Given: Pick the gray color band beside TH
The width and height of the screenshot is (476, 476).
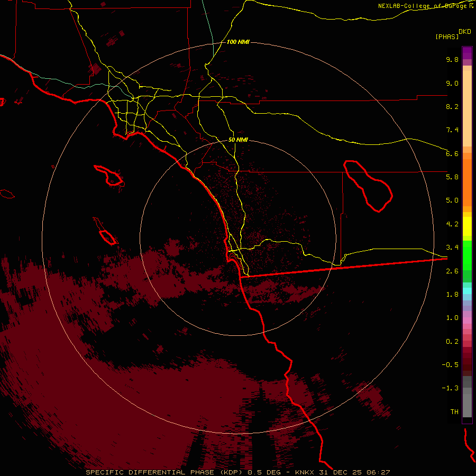Looking at the screenshot, I should [x=467, y=405].
